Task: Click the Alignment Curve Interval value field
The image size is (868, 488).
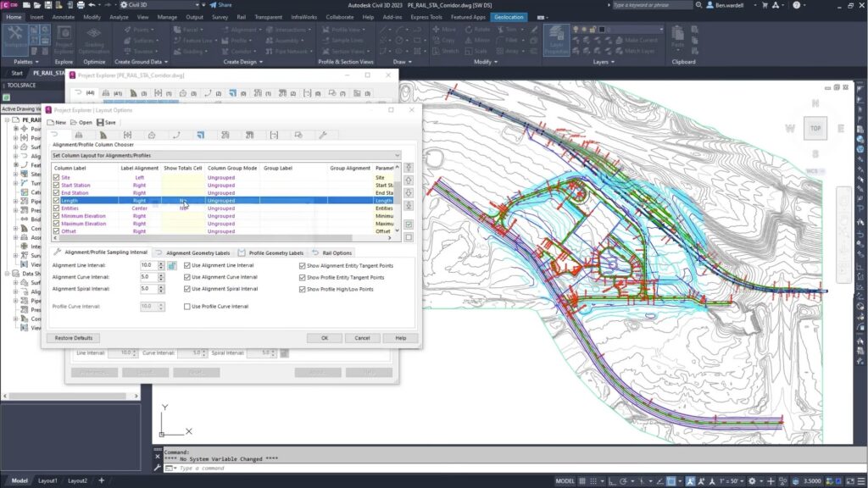Action: click(x=148, y=277)
